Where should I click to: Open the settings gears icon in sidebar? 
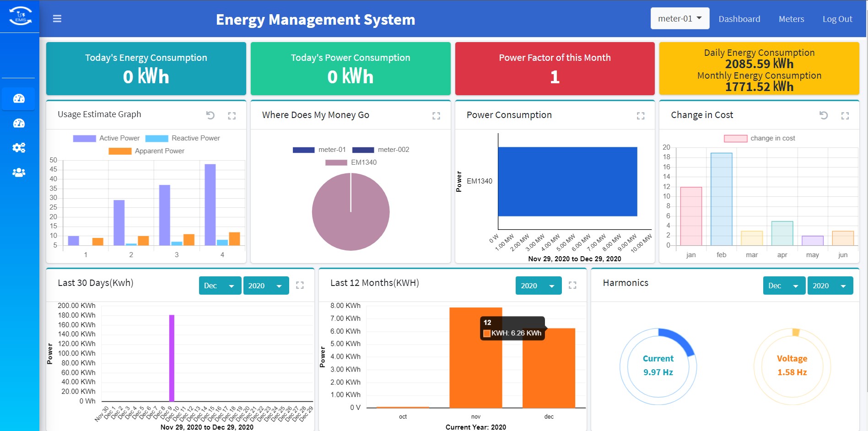pos(19,148)
